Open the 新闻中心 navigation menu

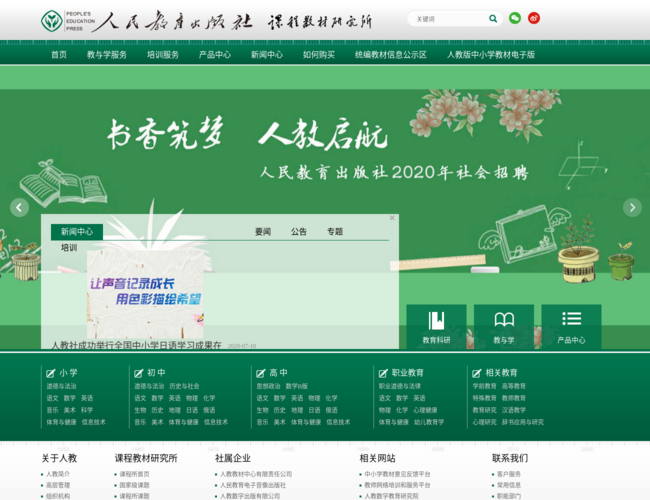click(x=267, y=54)
